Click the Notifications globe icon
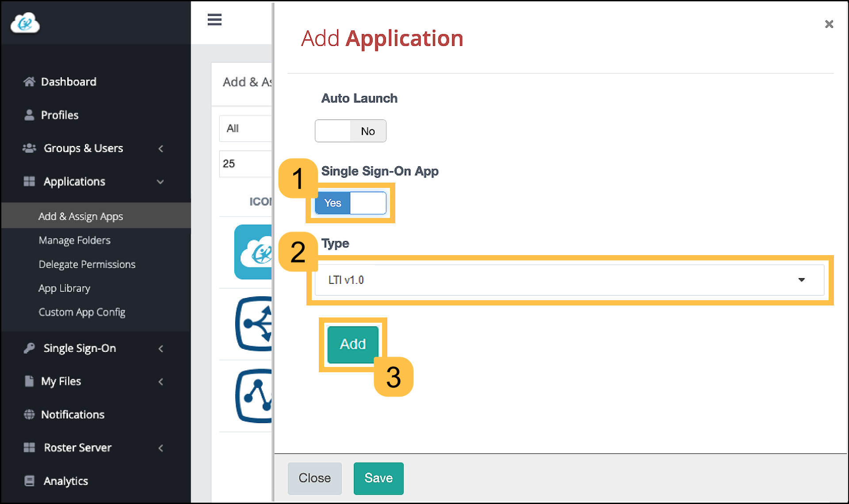The width and height of the screenshot is (849, 504). (x=29, y=414)
